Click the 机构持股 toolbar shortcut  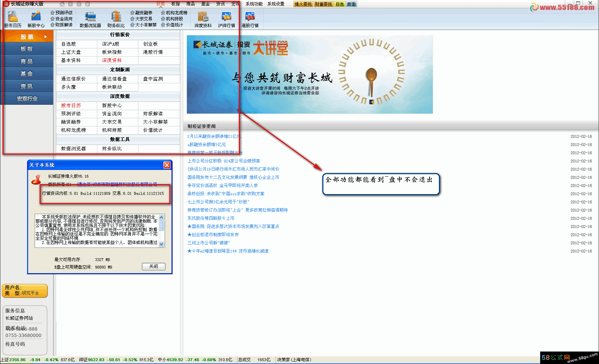pos(172,19)
